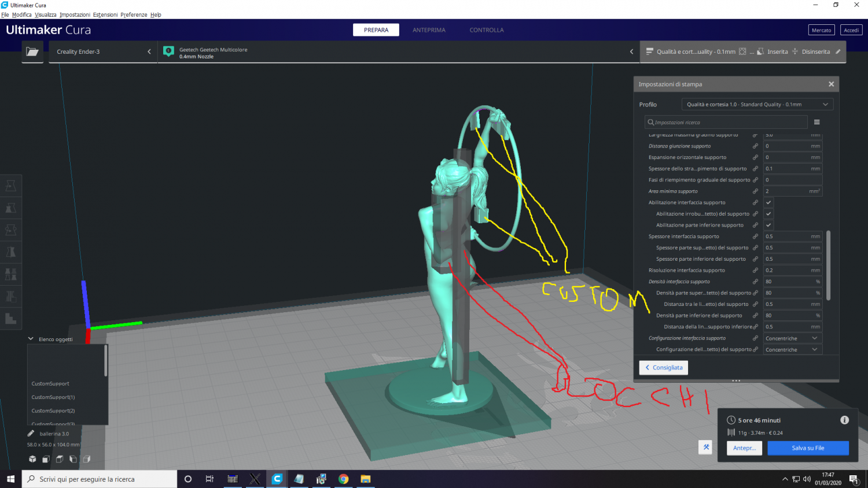Screen dimensions: 868x488
Task: Collapse the Elenco oggetti list
Action: coord(31,339)
